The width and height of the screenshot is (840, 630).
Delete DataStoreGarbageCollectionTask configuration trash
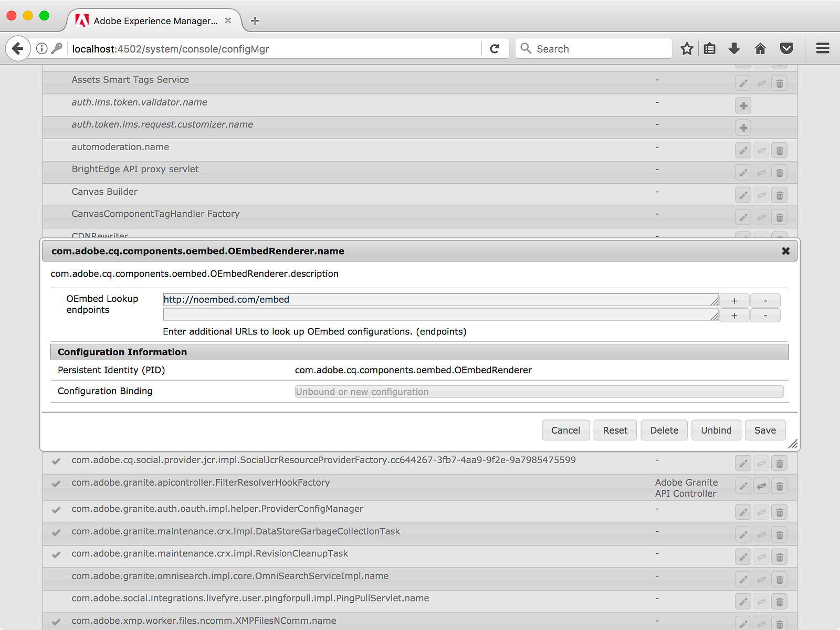[780, 535]
